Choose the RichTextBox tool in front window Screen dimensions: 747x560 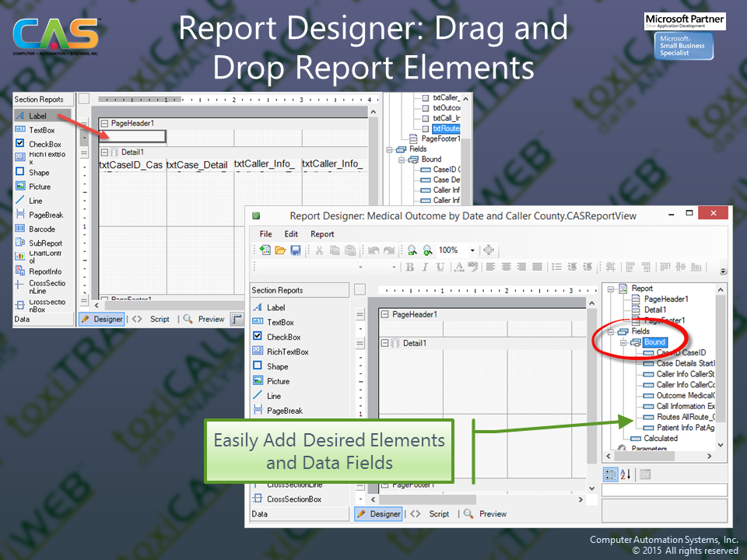click(x=287, y=352)
